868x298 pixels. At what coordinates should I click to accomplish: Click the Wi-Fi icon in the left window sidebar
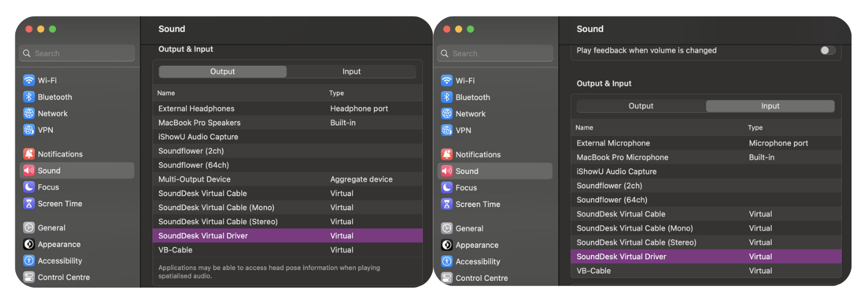29,81
